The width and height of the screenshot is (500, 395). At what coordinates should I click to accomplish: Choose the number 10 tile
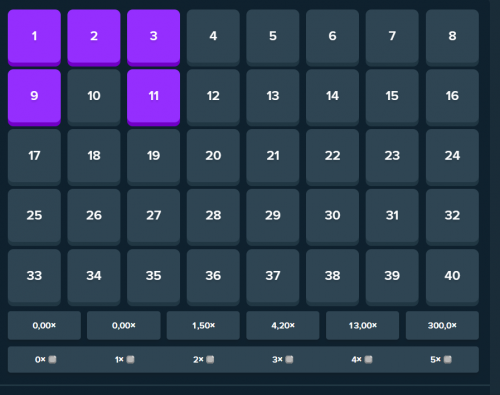94,97
